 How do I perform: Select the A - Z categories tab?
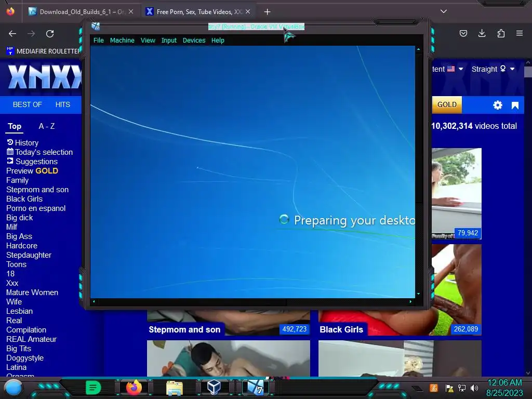47,126
